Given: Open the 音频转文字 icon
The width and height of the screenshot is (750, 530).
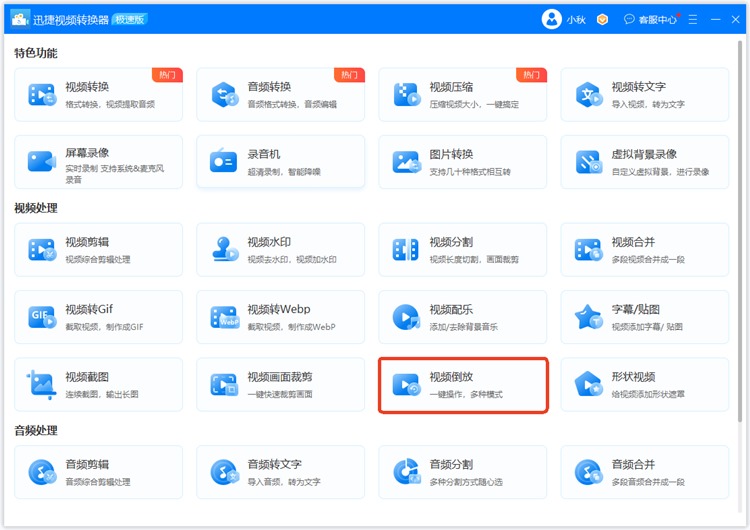Looking at the screenshot, I should [x=225, y=472].
